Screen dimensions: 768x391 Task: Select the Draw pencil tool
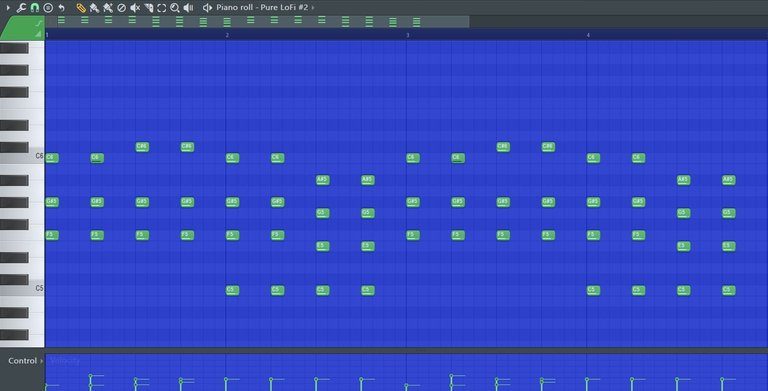pos(81,7)
